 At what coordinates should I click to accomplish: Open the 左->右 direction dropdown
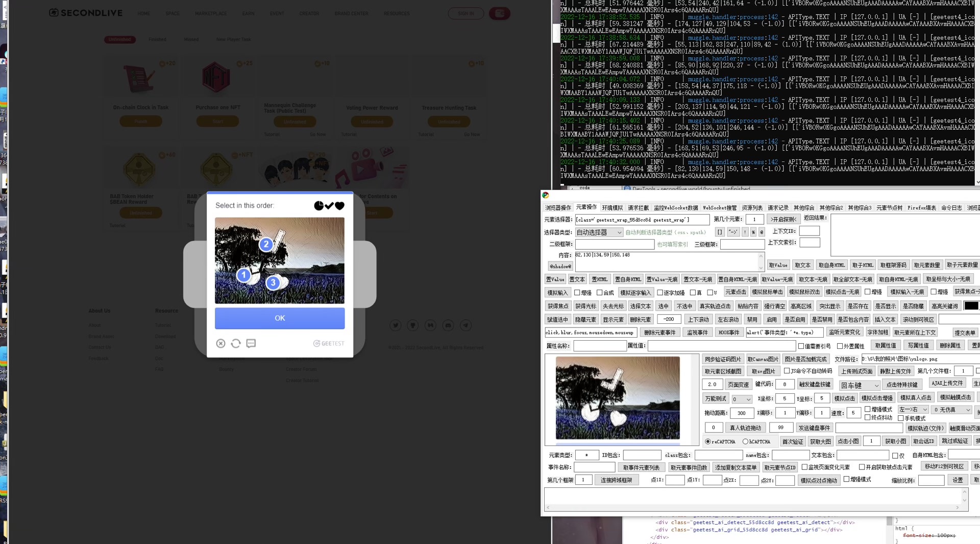pyautogui.click(x=913, y=410)
